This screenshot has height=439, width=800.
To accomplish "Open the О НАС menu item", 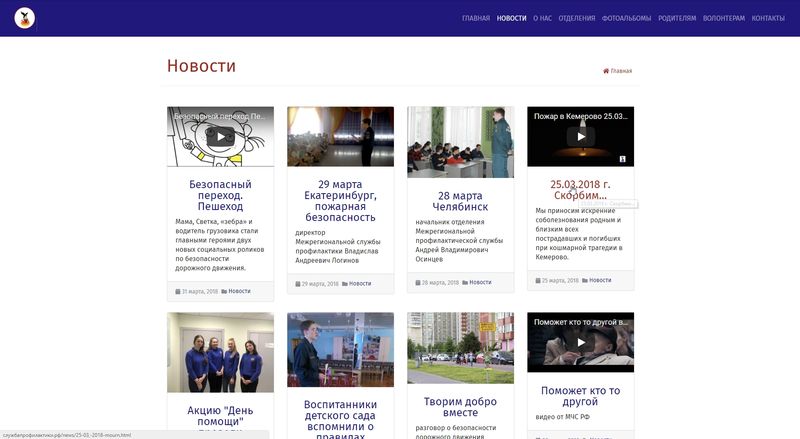I will coord(542,18).
